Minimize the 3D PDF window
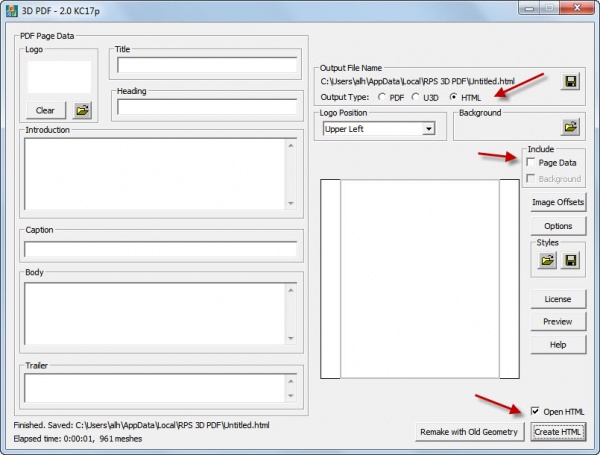This screenshot has height=455, width=600. click(530, 8)
